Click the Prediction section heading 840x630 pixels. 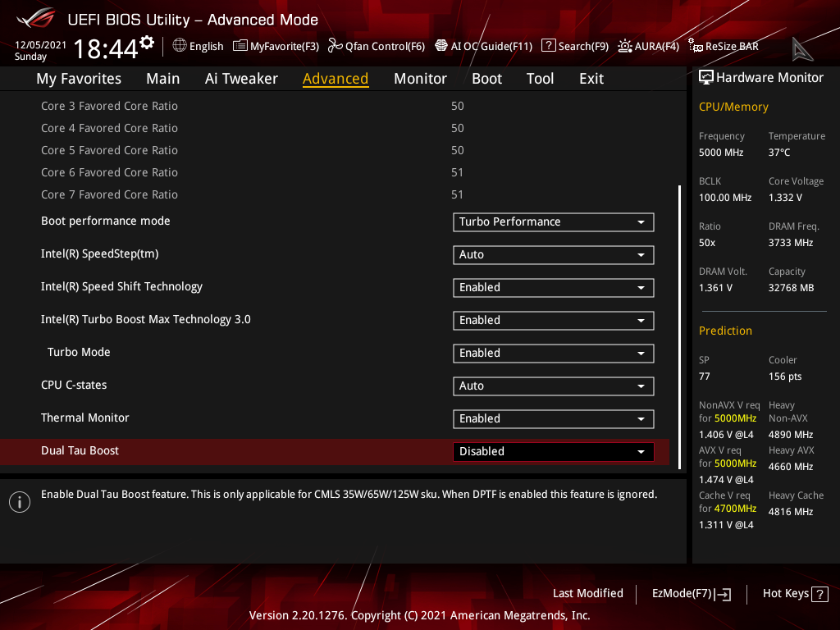click(x=725, y=331)
